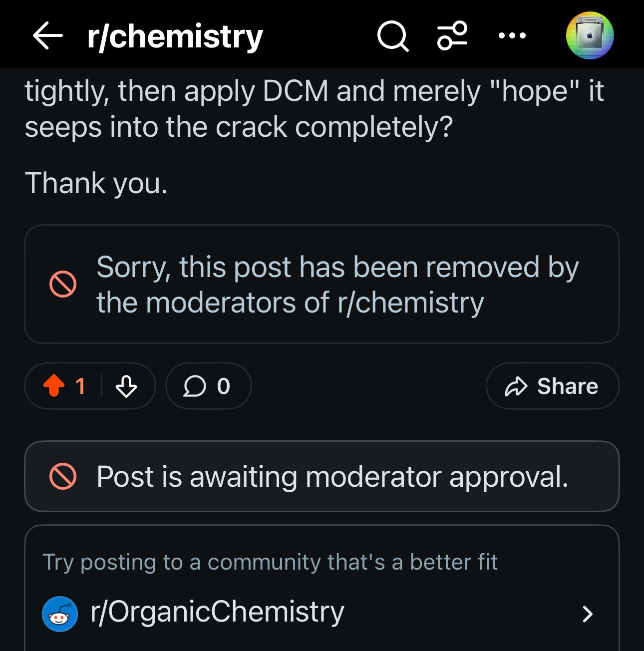Open the sort and filter sliders icon

click(452, 36)
